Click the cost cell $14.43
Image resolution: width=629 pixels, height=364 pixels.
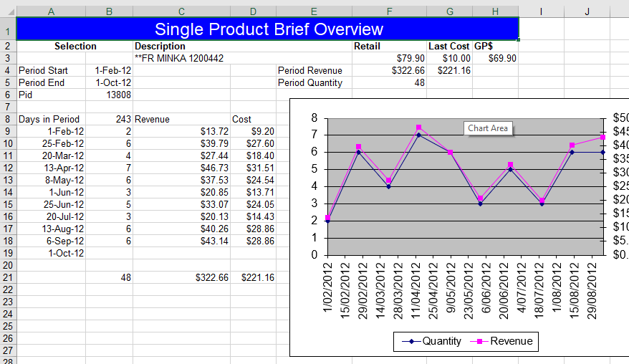253,216
